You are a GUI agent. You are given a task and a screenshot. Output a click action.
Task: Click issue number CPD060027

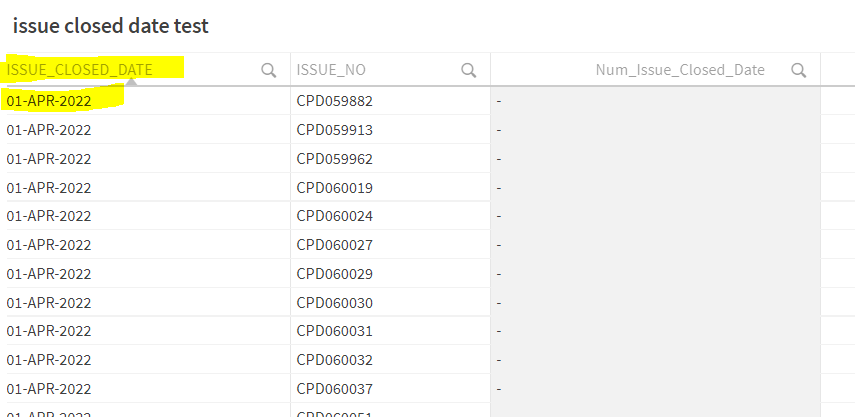pyautogui.click(x=334, y=244)
